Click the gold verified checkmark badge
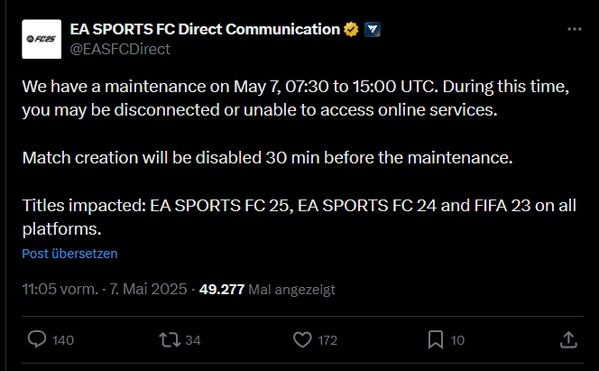The image size is (599, 371). (x=351, y=29)
